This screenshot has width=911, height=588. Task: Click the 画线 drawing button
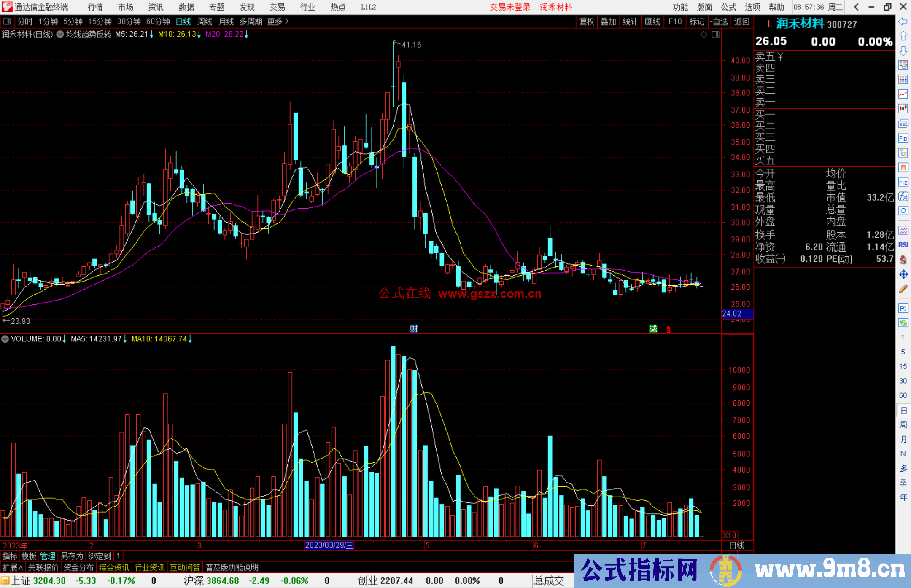(x=652, y=21)
